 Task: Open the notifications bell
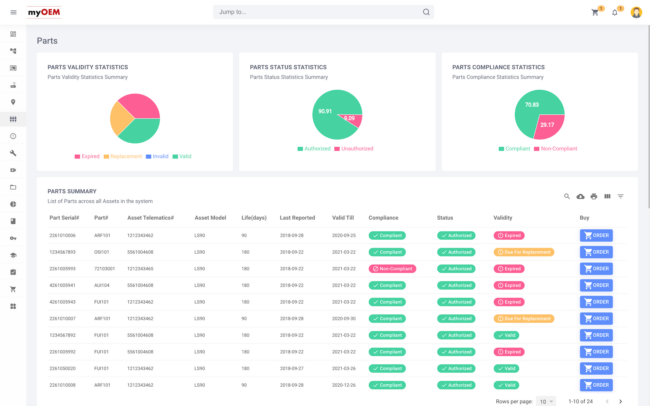coord(615,12)
